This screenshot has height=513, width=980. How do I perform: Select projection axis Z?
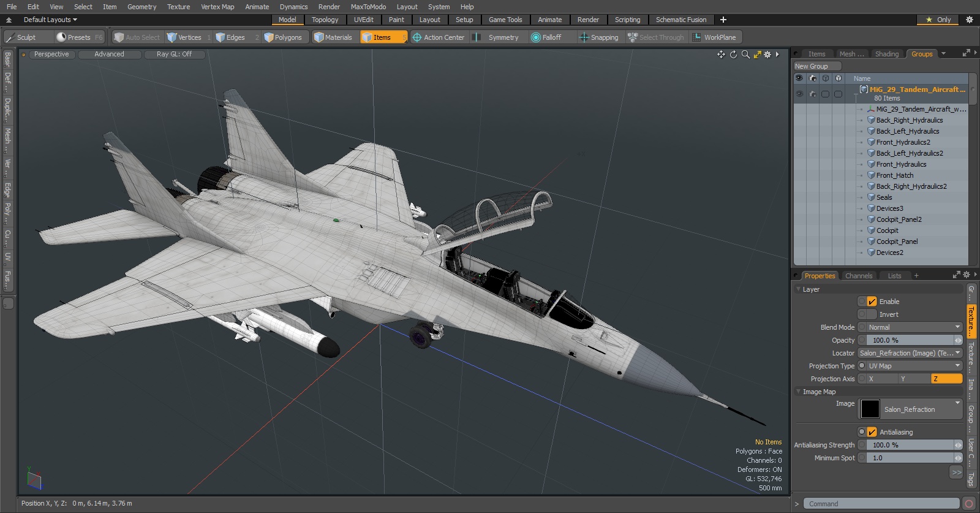point(946,379)
